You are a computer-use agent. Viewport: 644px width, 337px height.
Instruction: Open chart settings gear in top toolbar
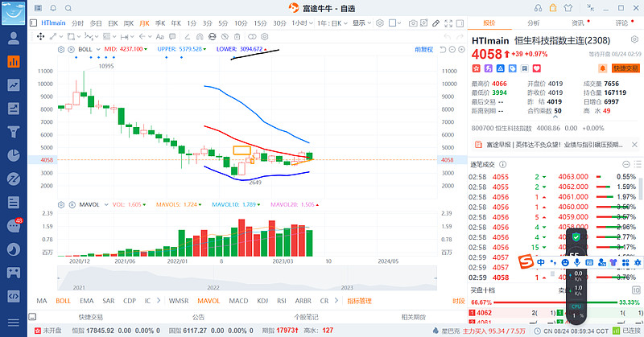click(380, 23)
